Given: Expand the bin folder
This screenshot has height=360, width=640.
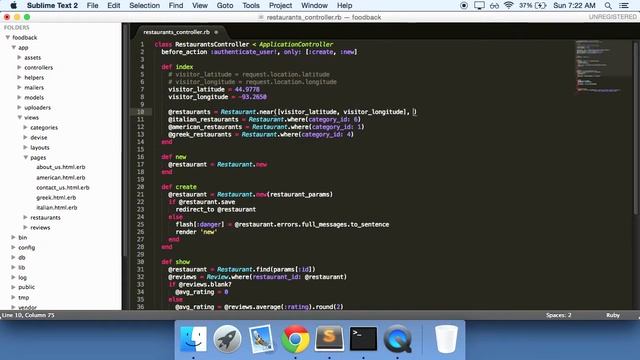Looking at the screenshot, I should coord(13,237).
